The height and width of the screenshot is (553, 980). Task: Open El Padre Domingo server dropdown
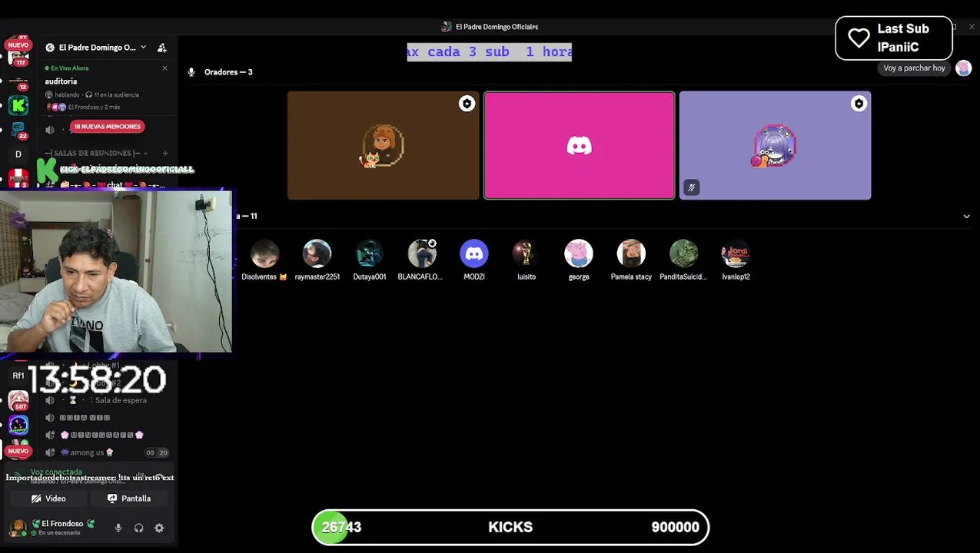point(96,48)
